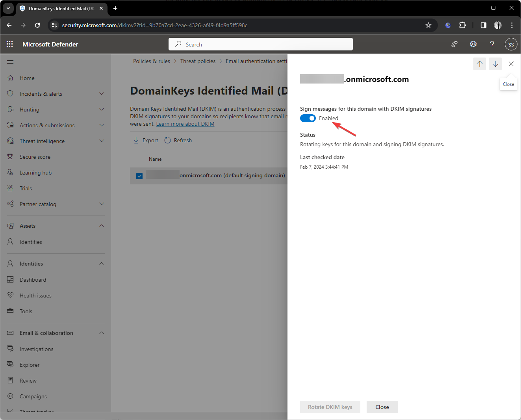Click Refresh in the toolbar

[x=178, y=140]
